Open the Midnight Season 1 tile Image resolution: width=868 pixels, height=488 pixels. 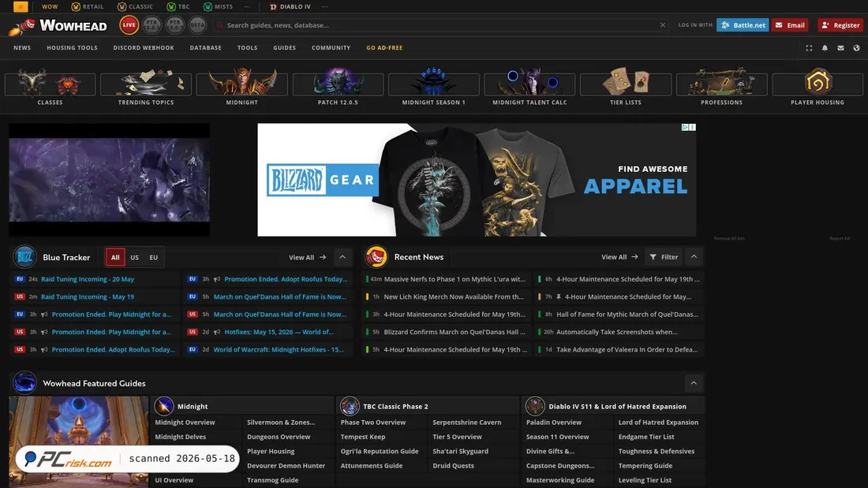[x=433, y=86]
